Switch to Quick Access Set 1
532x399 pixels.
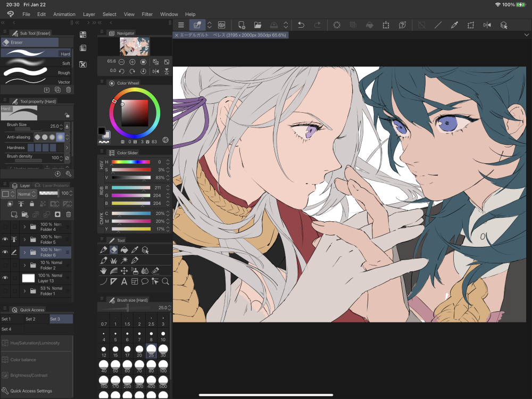click(12, 319)
